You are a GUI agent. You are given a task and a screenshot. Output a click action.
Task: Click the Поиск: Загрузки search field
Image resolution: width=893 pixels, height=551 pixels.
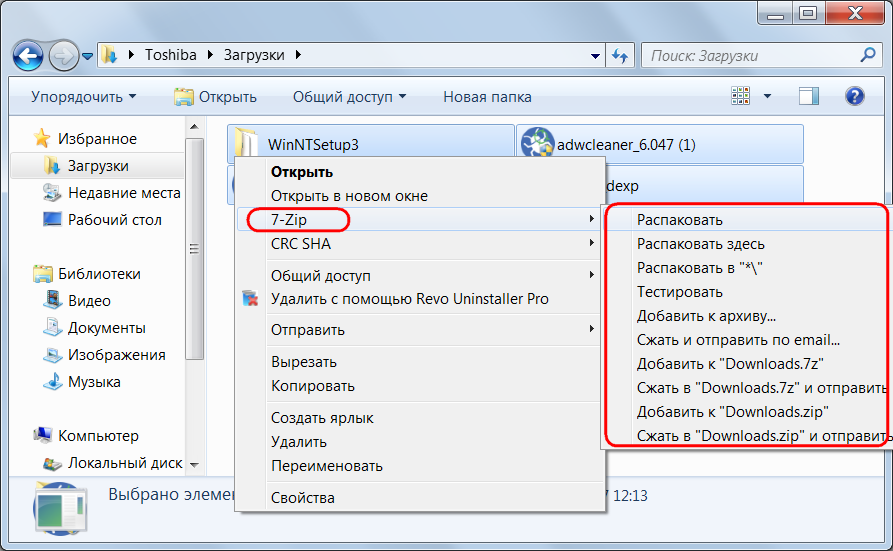pyautogui.click(x=748, y=55)
